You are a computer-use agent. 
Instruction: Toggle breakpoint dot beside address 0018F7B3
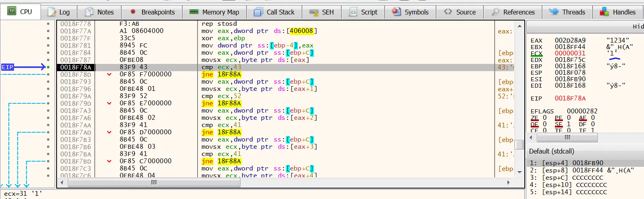tap(48, 140)
